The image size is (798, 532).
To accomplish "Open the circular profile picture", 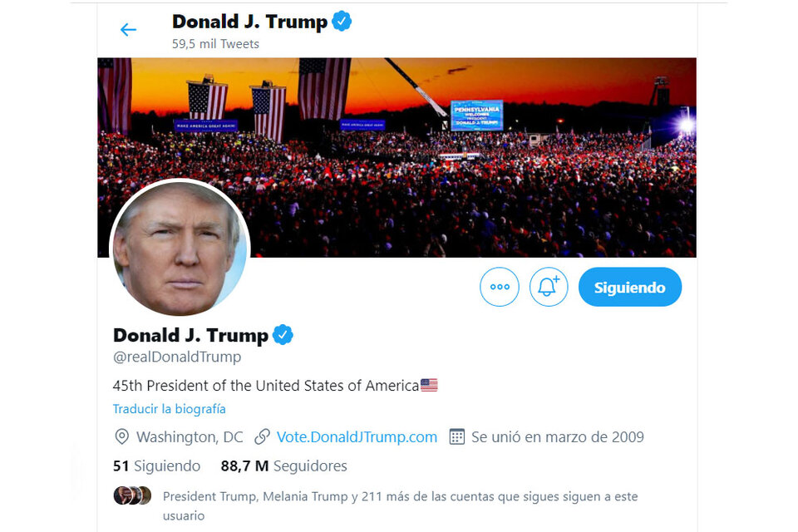I will 180,249.
